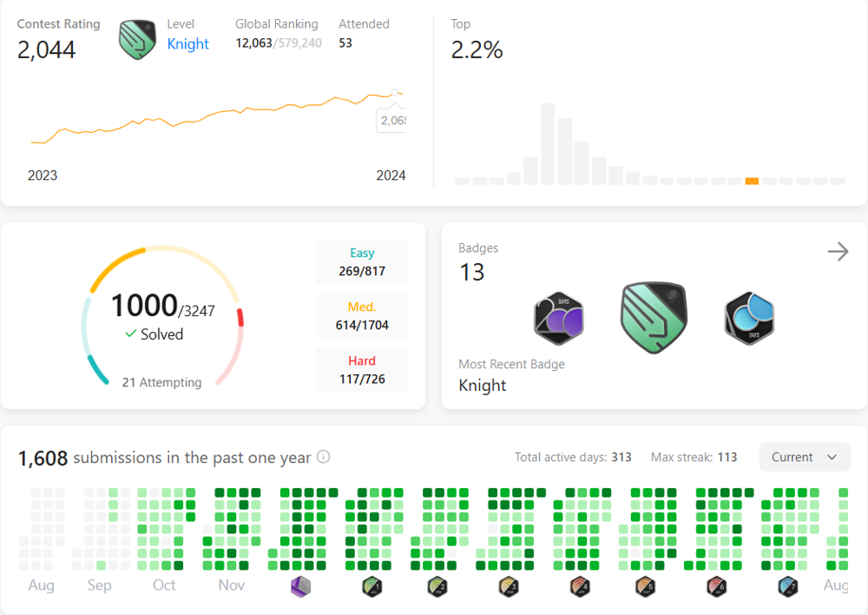Click the Knight shield icon beside Level

coord(137,39)
